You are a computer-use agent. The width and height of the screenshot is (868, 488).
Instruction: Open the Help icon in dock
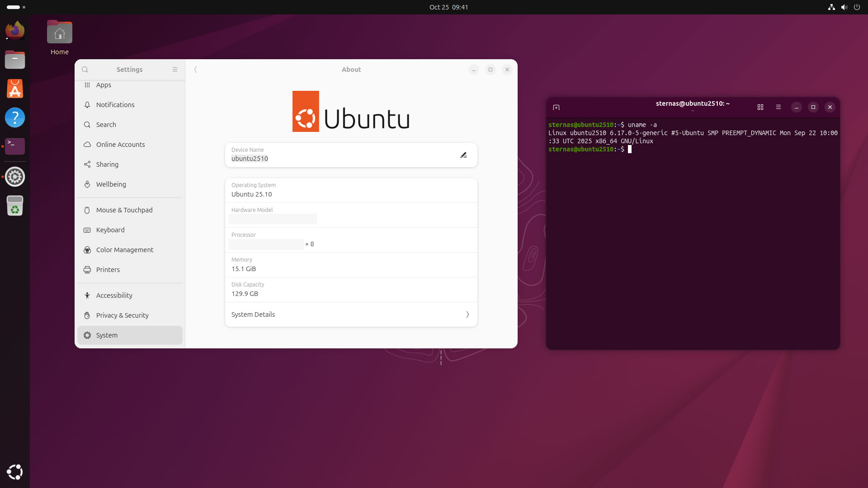click(x=15, y=118)
